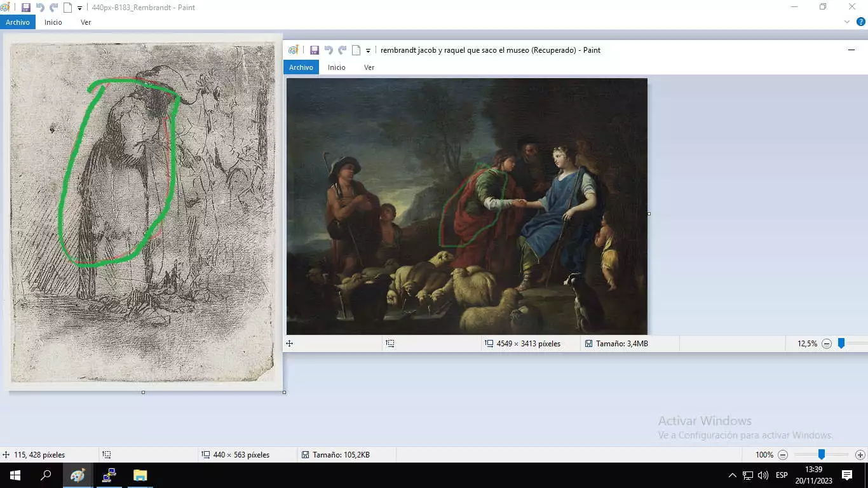868x488 pixels.
Task: Click the 100% zoom slider handle
Action: coord(821,454)
